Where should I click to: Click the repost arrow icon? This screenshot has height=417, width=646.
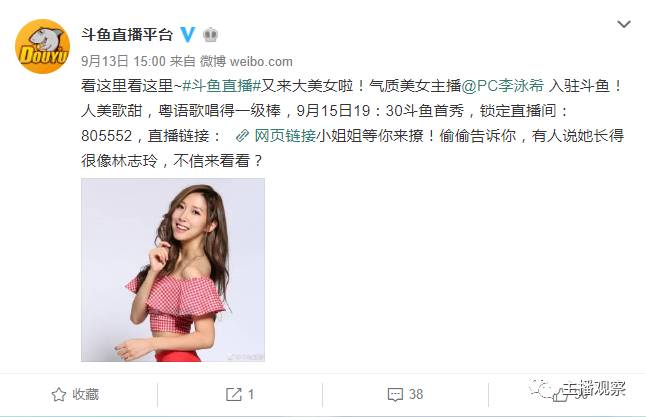(x=234, y=394)
